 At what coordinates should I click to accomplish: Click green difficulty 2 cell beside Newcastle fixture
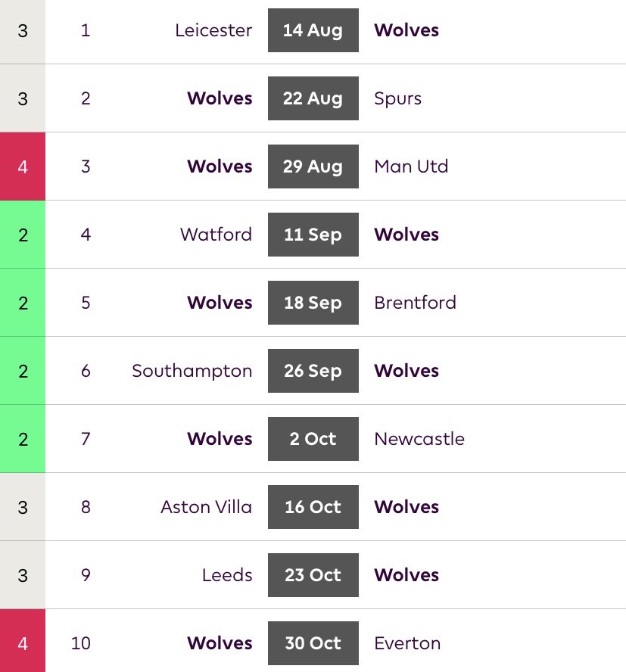[x=23, y=439]
